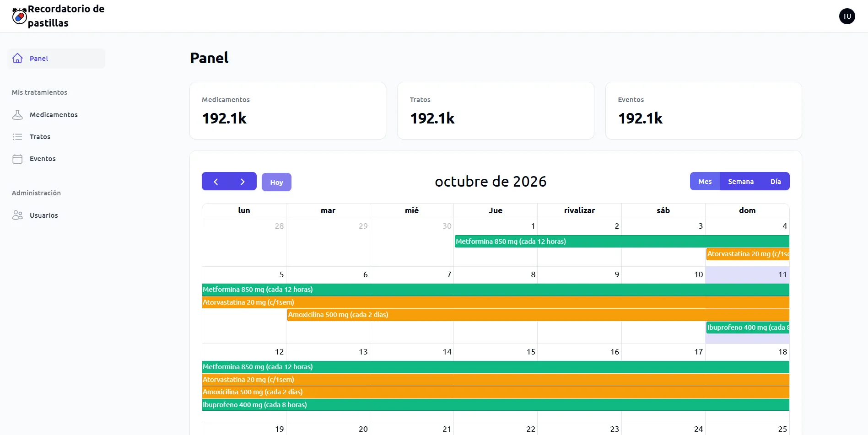Go to the next month
This screenshot has width=868, height=435.
pos(243,182)
